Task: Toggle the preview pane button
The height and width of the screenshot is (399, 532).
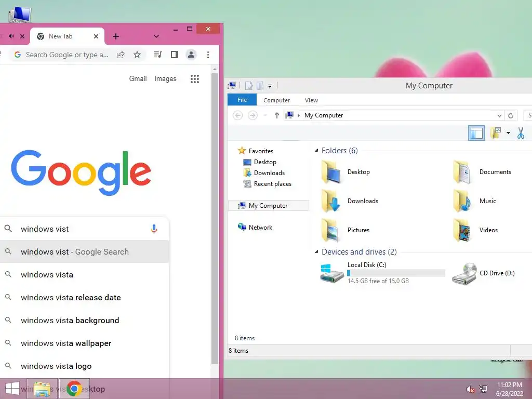Action: [x=476, y=133]
